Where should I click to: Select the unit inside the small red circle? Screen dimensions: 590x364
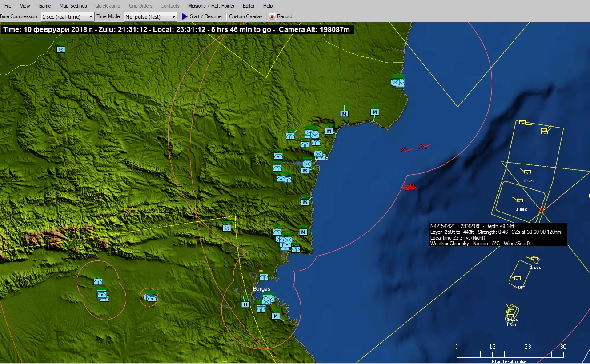150,298
